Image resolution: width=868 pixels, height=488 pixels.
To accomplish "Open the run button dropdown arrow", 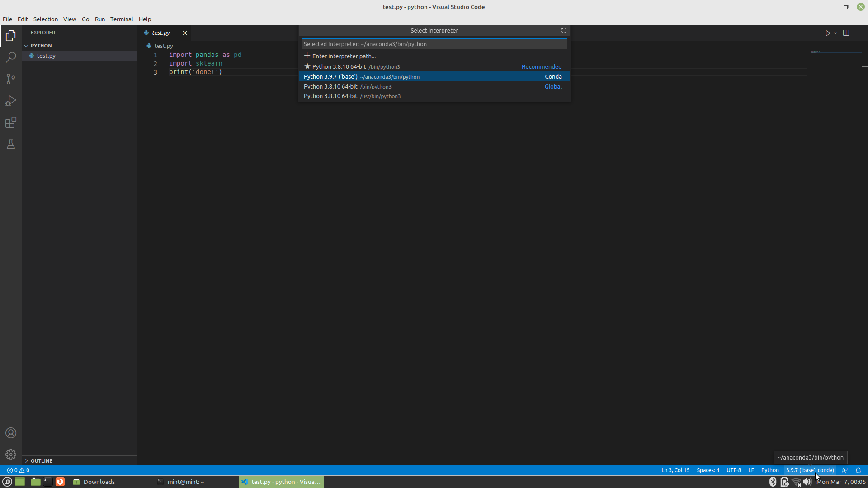I will [x=835, y=33].
